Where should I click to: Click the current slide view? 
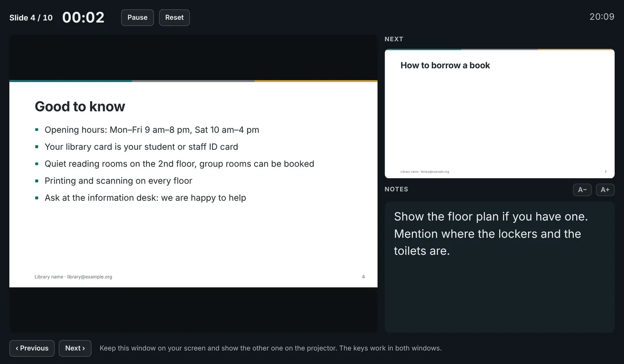click(x=193, y=184)
